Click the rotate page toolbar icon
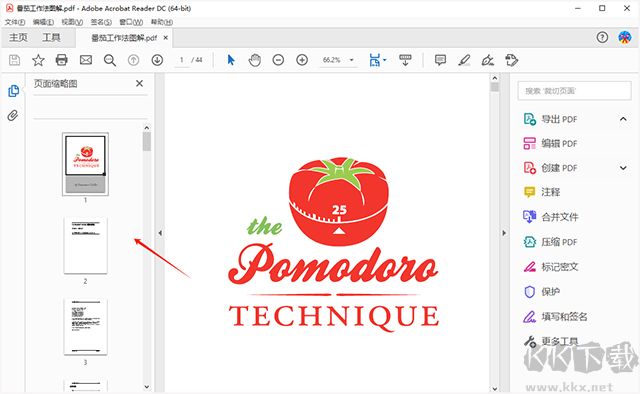Screen dimensions: 640x394 point(511,60)
